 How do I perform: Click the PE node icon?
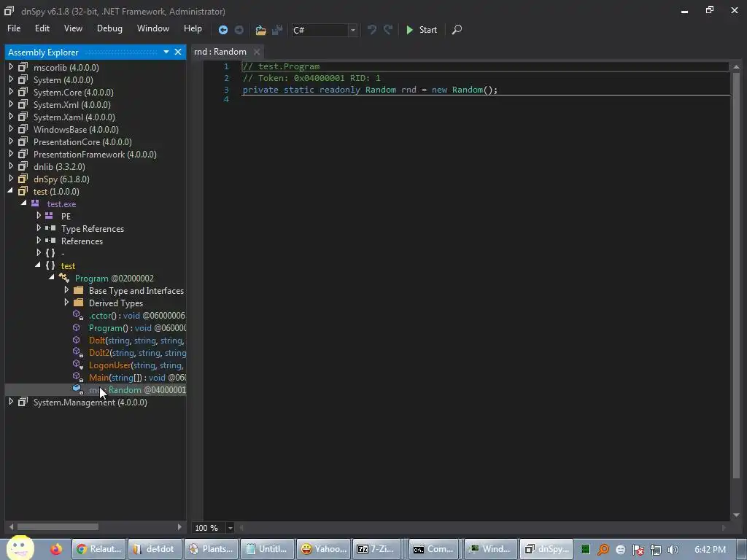click(49, 216)
